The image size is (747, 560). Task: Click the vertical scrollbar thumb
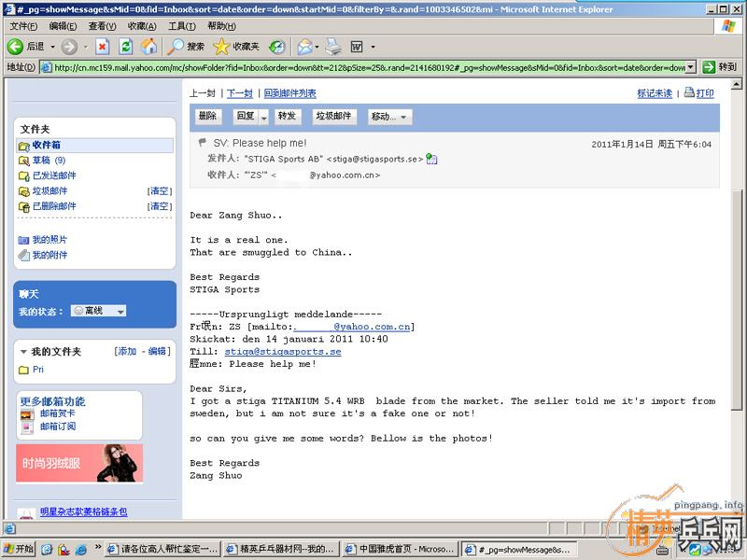click(x=737, y=299)
